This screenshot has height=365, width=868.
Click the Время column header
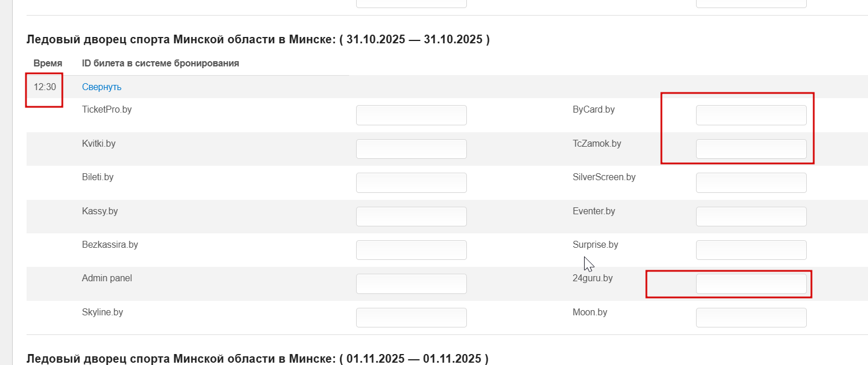pyautogui.click(x=48, y=63)
